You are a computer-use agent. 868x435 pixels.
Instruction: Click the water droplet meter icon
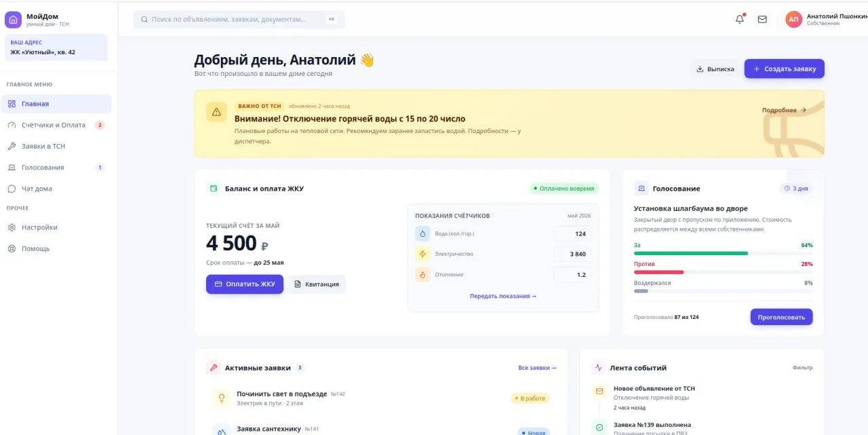pos(422,233)
